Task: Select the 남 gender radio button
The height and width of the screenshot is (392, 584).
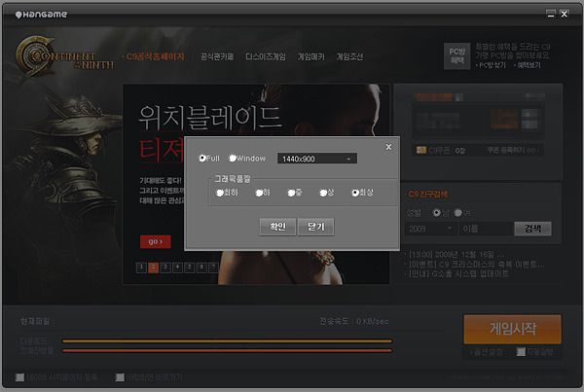Action: (436, 213)
